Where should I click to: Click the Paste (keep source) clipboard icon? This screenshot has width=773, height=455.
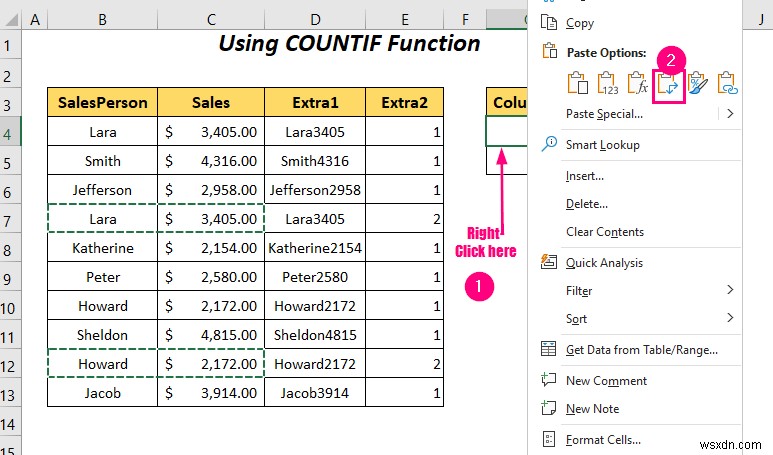pos(577,83)
